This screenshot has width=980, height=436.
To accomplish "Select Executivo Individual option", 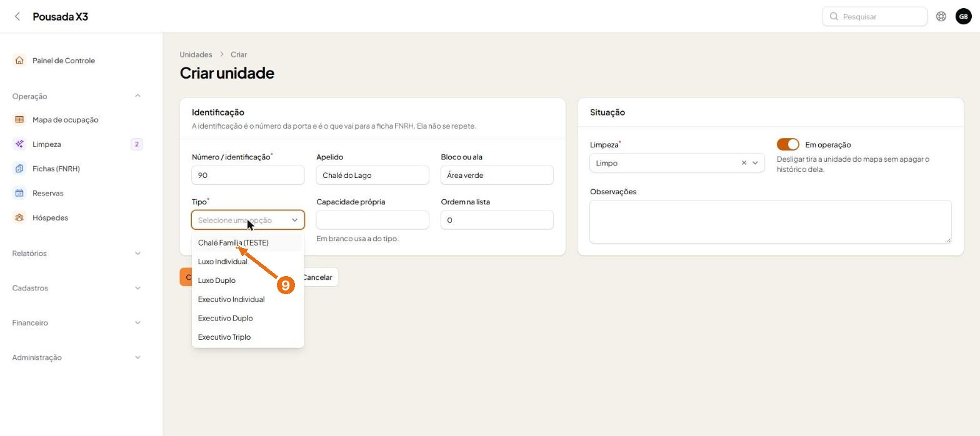I will [x=248, y=299].
